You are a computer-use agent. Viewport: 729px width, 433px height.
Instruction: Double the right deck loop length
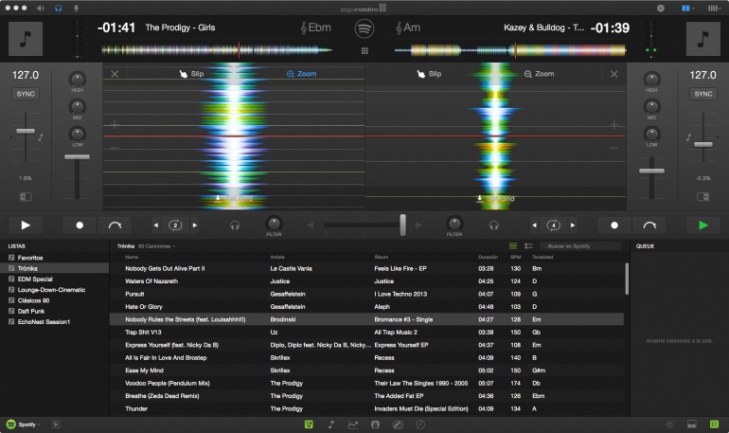point(573,225)
